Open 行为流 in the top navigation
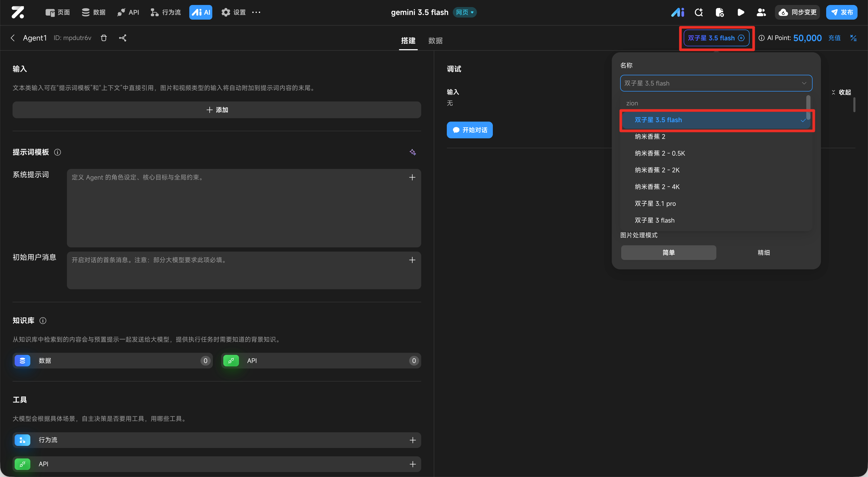The width and height of the screenshot is (868, 477). tap(165, 12)
